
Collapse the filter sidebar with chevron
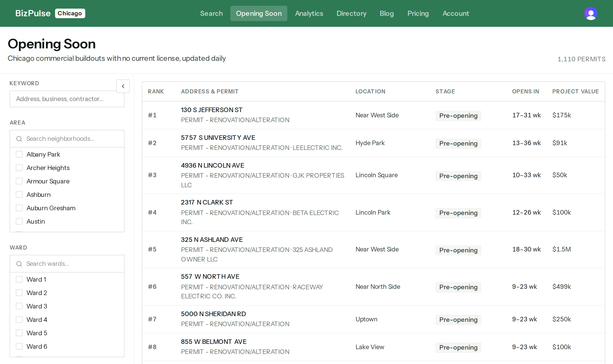tap(123, 86)
